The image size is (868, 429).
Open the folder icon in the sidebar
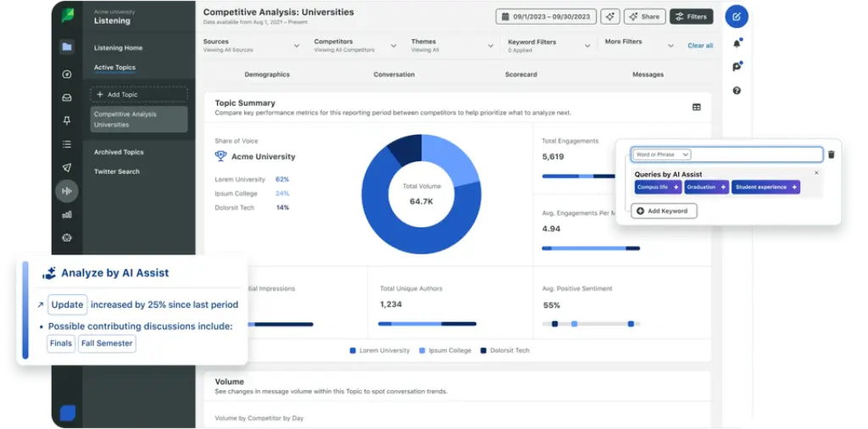[67, 47]
